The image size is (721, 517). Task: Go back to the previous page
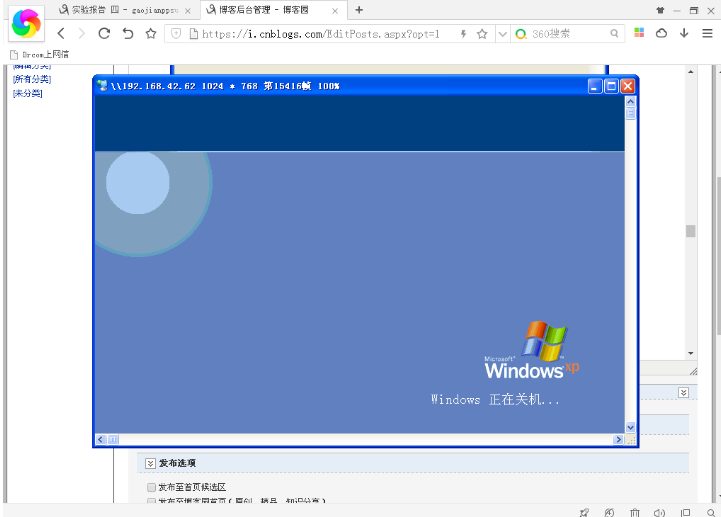pos(61,33)
